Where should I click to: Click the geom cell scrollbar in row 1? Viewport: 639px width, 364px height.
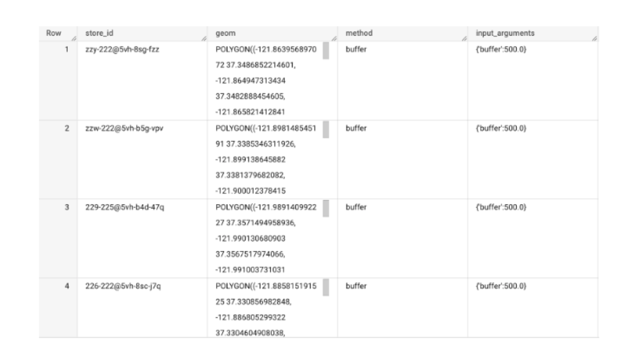[326, 51]
